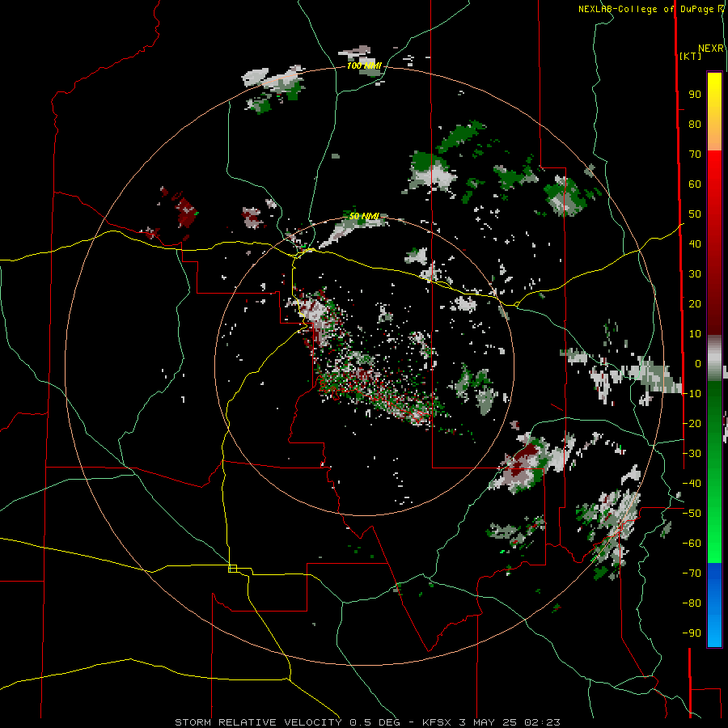This screenshot has height=728, width=728.
Task: Click the 02:23 timestamp text
Action: [542, 722]
